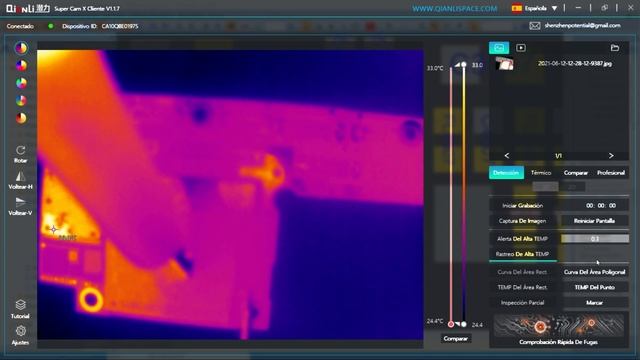Toggle Rastreo De Alta TEMP
Screen dimensions: 640x360
(x=522, y=254)
